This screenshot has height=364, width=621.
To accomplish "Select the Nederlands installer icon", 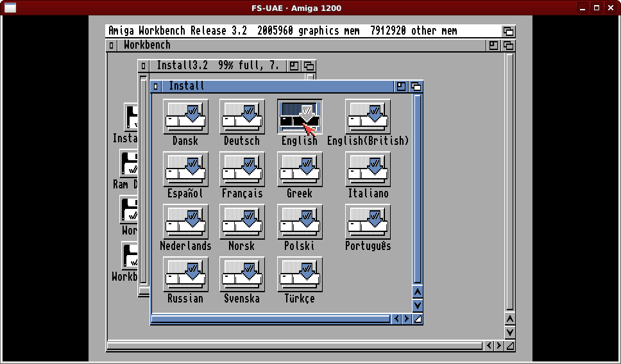I will [x=185, y=222].
